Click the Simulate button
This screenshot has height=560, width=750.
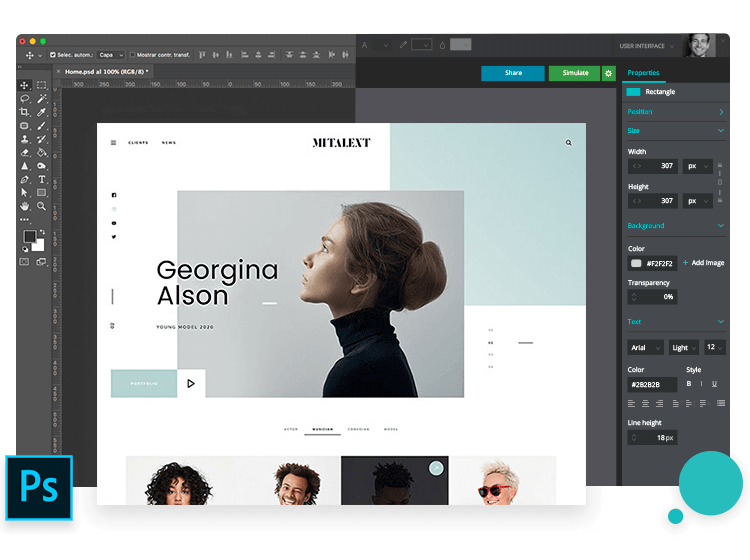tap(575, 73)
